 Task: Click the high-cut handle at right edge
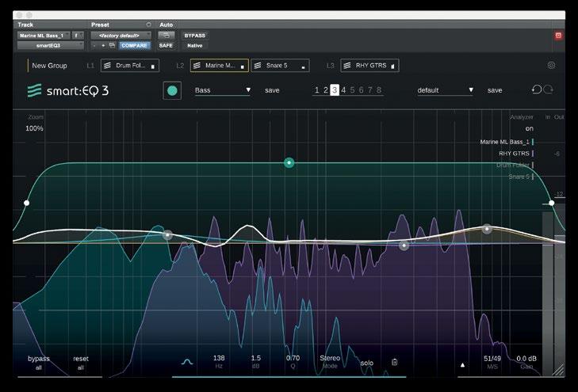click(x=552, y=203)
